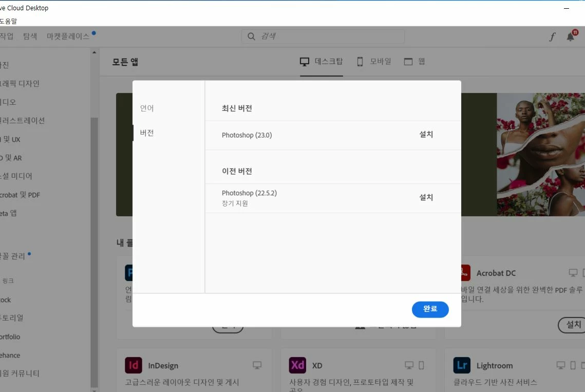Screen dimensions: 585x392
Task: Click the desktop platform icon on Lightroom card
Action: click(561, 365)
